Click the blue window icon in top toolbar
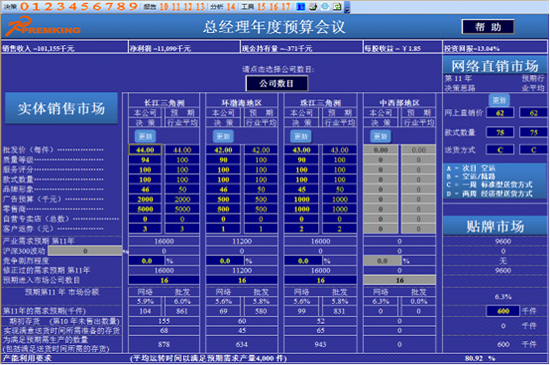The width and height of the screenshot is (550, 365). (x=301, y=6)
